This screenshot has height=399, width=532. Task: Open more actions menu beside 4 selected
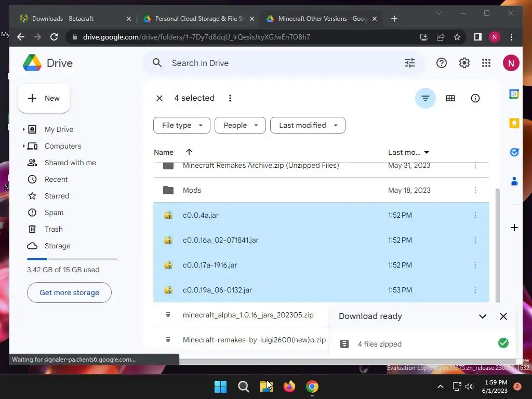pos(230,98)
